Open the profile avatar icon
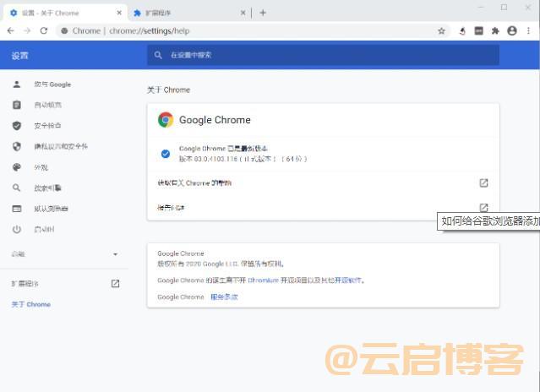 pyautogui.click(x=512, y=31)
